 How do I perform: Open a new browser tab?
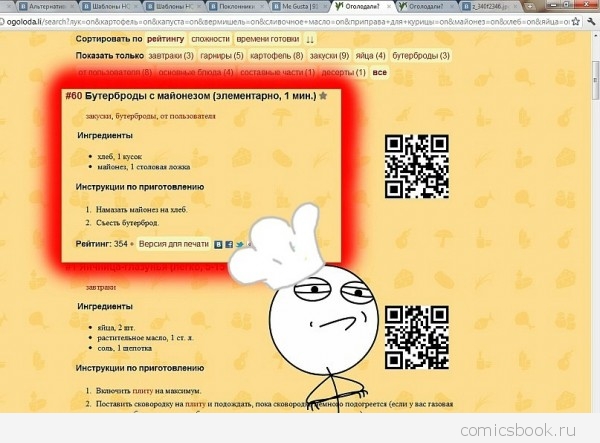(x=530, y=7)
